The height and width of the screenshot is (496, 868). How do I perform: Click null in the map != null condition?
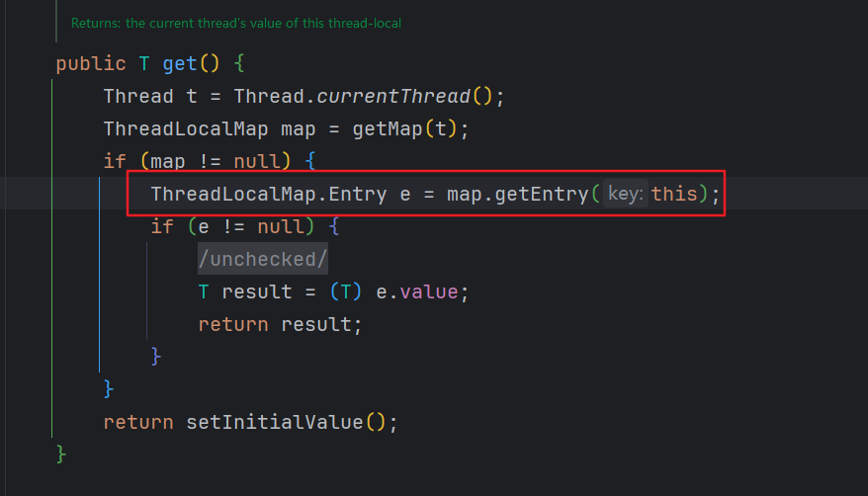[257, 161]
